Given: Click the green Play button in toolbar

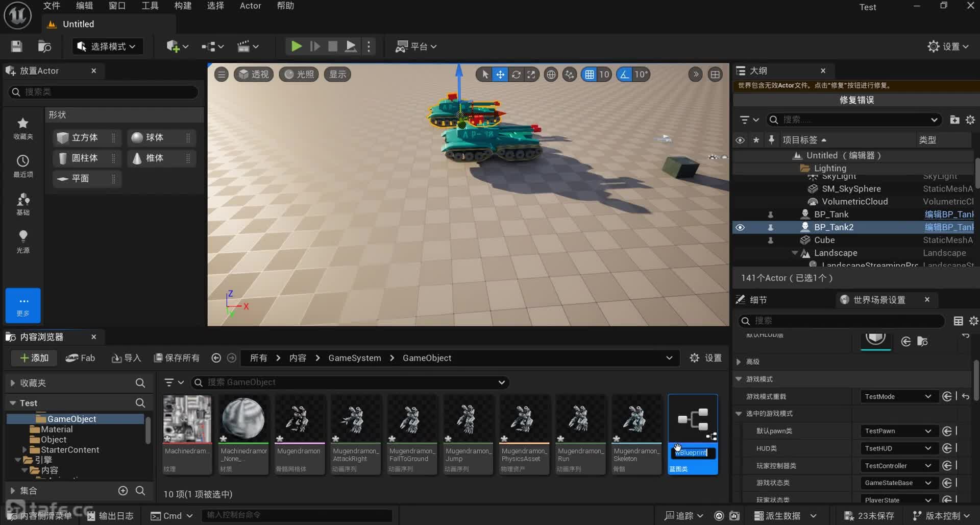Looking at the screenshot, I should pos(296,46).
